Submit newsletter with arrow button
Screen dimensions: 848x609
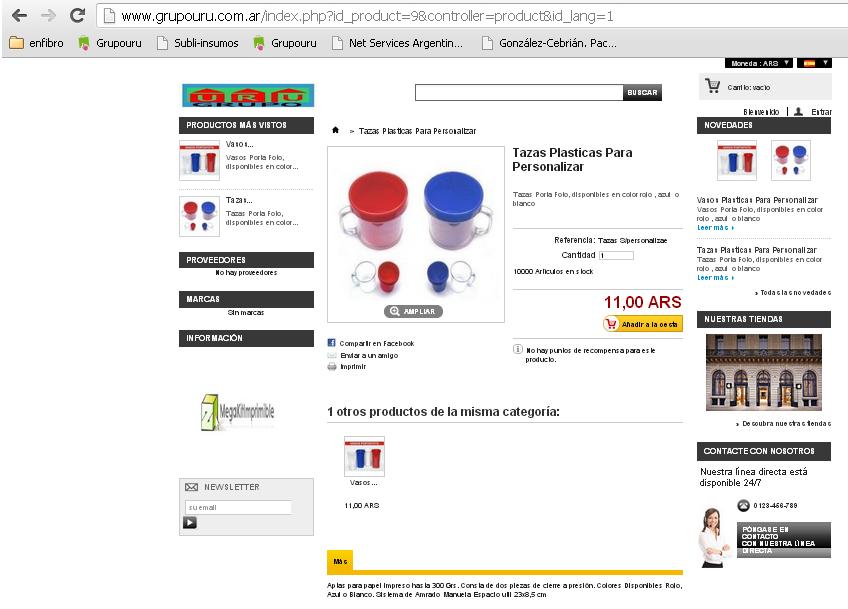[190, 522]
